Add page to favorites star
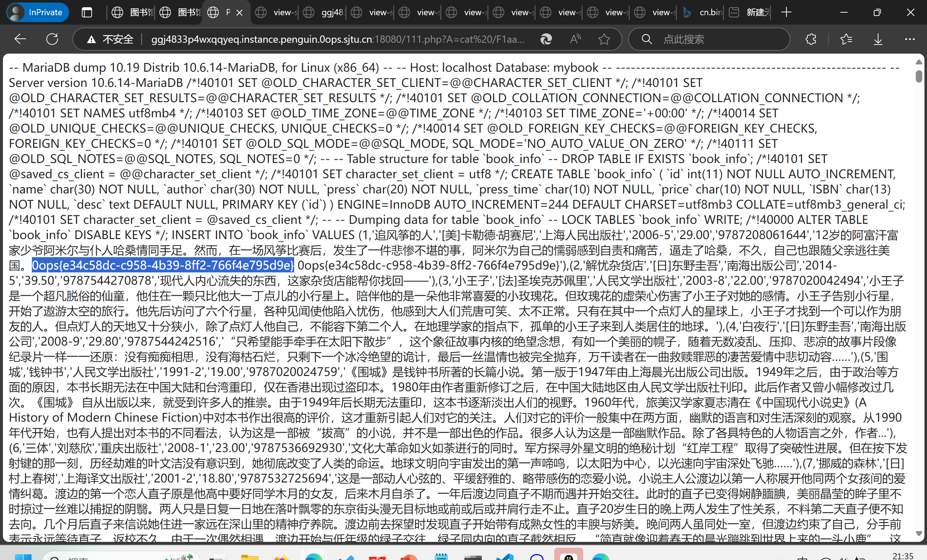Image resolution: width=927 pixels, height=560 pixels. coord(604,39)
